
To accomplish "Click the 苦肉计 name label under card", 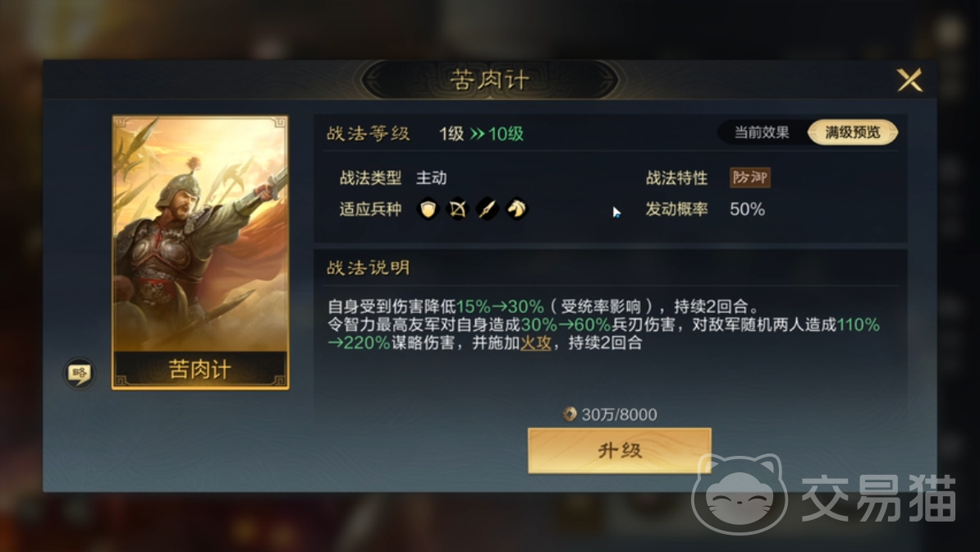I will [200, 370].
